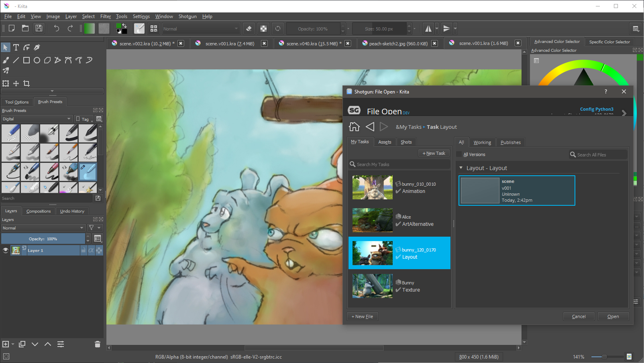644x363 pixels.
Task: Select the Crop tool
Action: click(26, 83)
